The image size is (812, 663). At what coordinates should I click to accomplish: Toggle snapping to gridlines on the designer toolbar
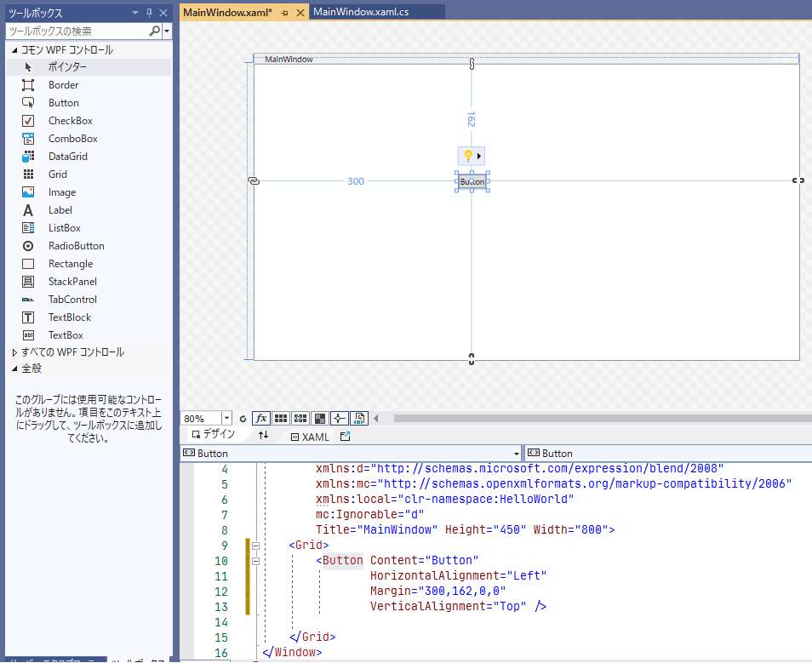[x=299, y=418]
